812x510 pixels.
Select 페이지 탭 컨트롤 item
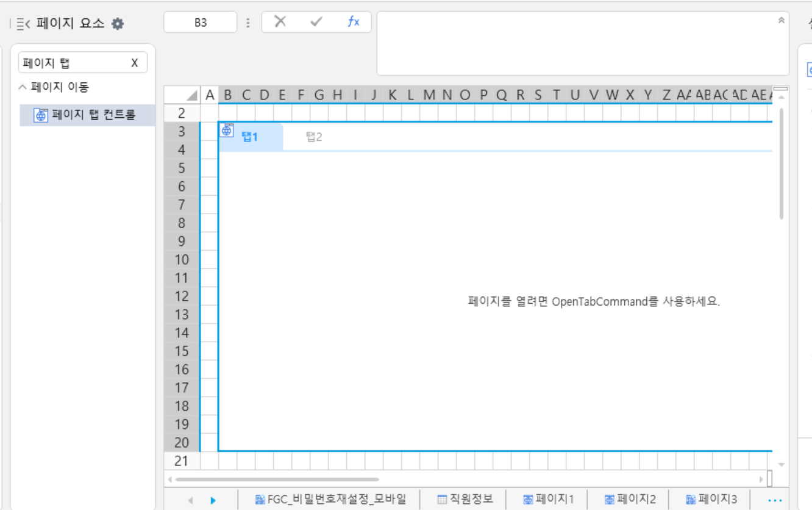87,115
